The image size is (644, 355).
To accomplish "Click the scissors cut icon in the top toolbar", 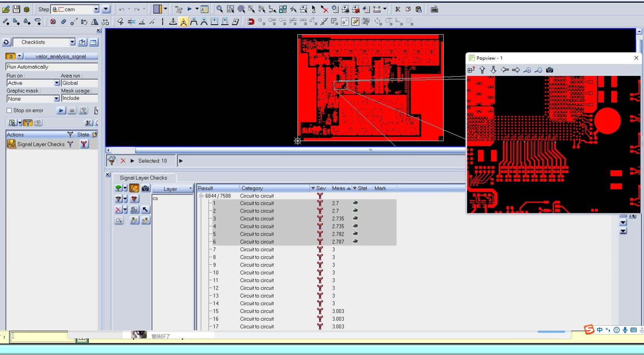I will (x=398, y=9).
